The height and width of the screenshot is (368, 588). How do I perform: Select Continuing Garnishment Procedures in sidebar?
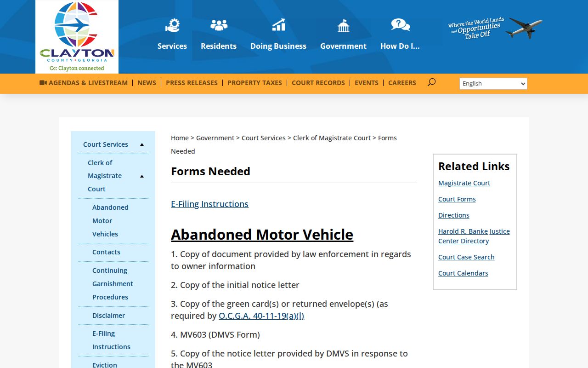[x=113, y=284]
